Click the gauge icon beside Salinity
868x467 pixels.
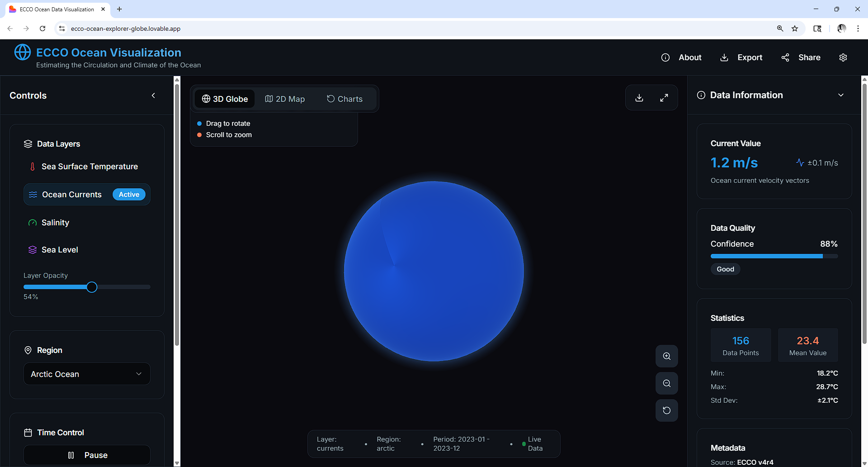[33, 223]
